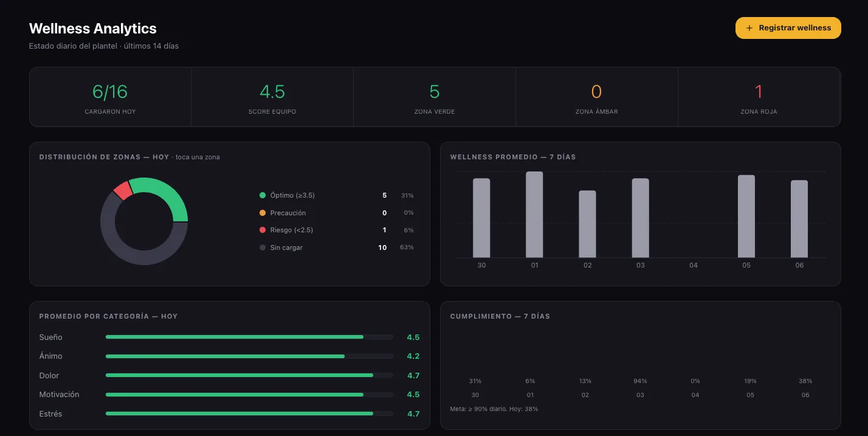This screenshot has width=868, height=436.
Task: Click the bar for day 03 in wellness promedio
Action: 641,218
